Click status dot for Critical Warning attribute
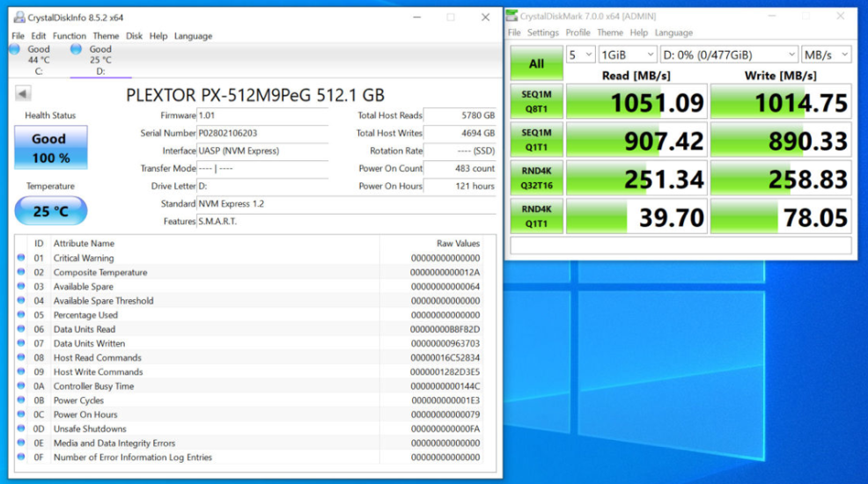 21,257
